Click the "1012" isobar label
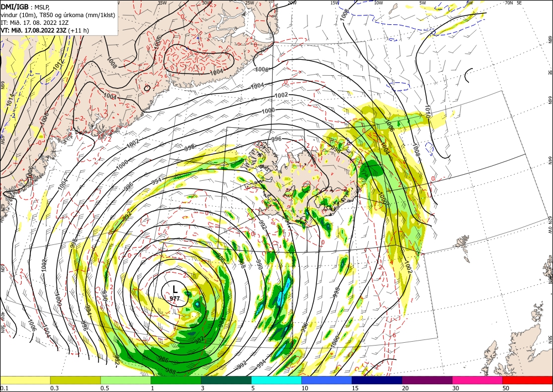Screen dimensions: 553x392 pyautogui.click(x=59, y=64)
